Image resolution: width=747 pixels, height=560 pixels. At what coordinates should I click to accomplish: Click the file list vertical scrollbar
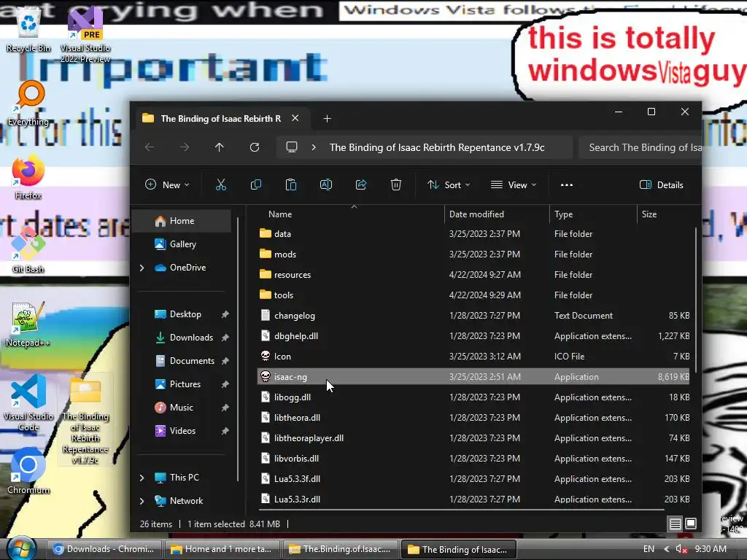(x=696, y=300)
